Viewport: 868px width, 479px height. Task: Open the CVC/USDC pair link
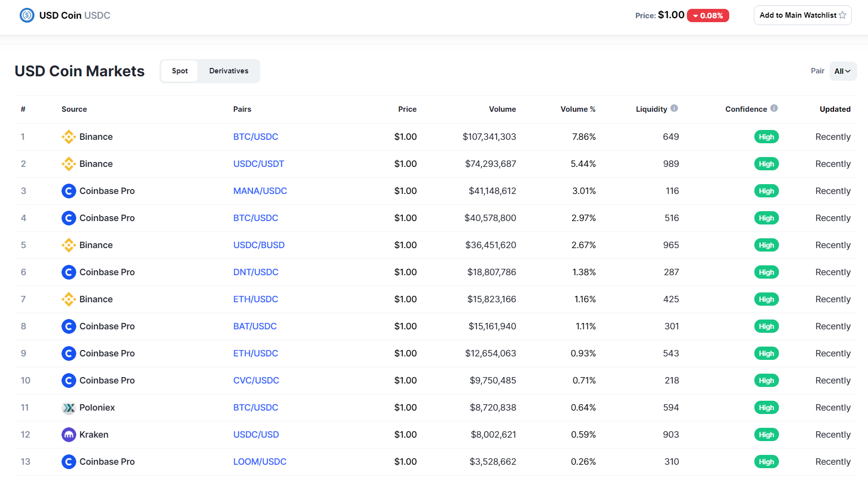(256, 381)
